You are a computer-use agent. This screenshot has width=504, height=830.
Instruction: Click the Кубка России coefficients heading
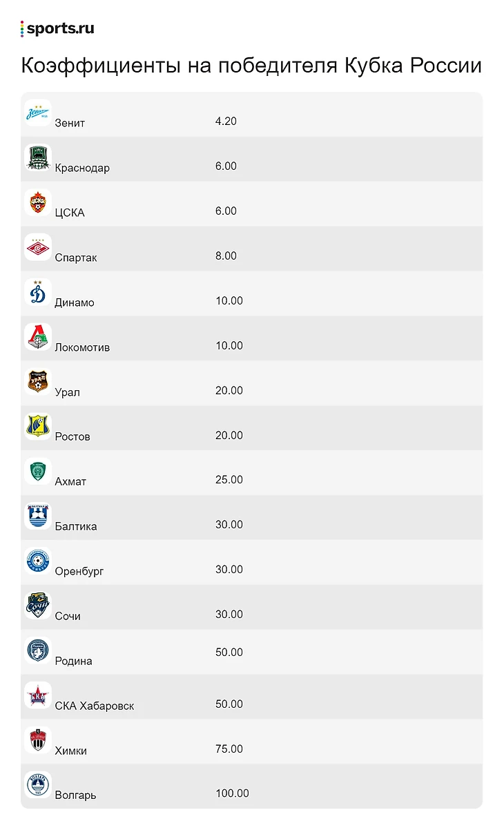pos(251,66)
